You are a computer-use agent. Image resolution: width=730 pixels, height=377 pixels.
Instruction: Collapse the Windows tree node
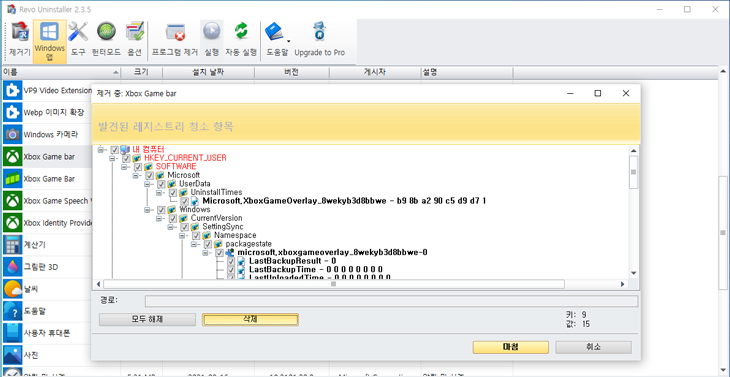pos(147,210)
